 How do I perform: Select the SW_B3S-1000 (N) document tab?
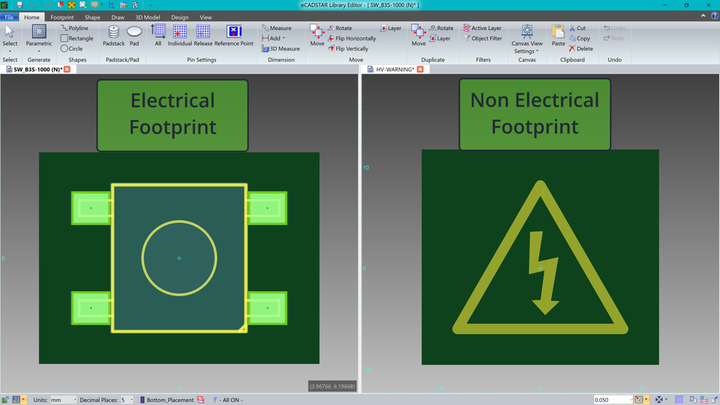38,69
